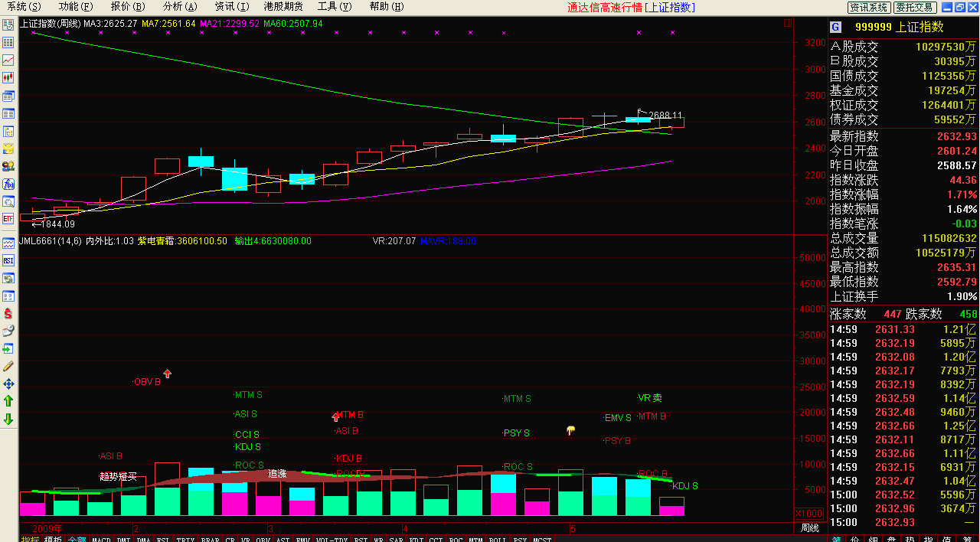Switch to the 细 tab in right panel
Screen dimensions: 980x542
[874, 538]
